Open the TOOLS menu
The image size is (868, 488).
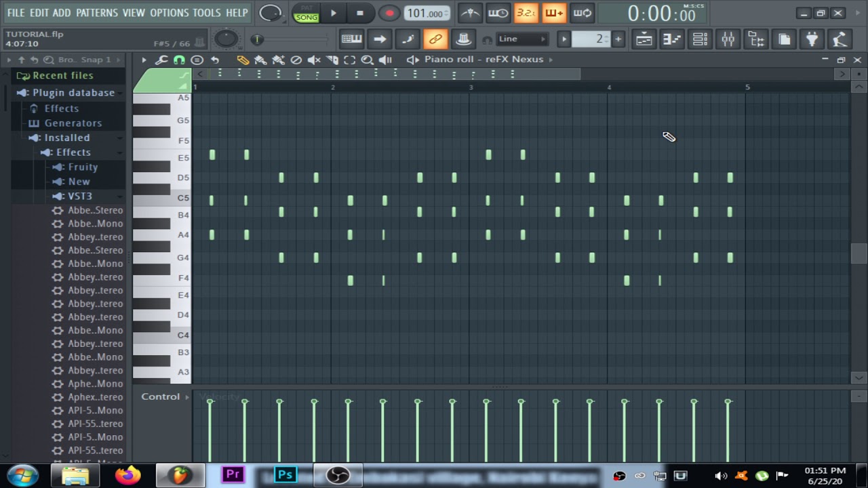click(x=207, y=13)
